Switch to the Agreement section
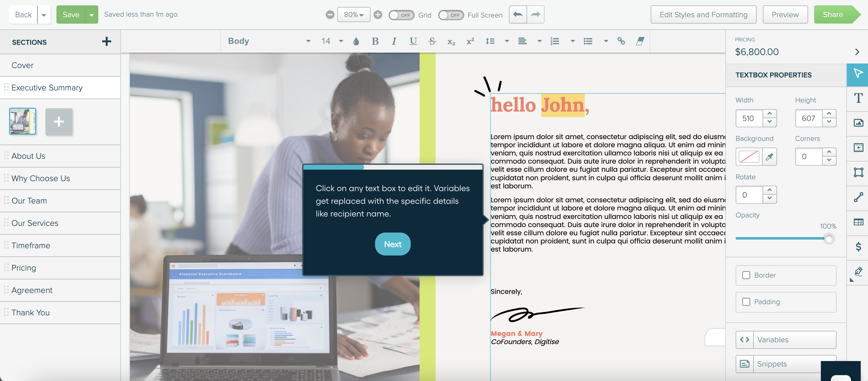868x381 pixels. pyautogui.click(x=32, y=290)
